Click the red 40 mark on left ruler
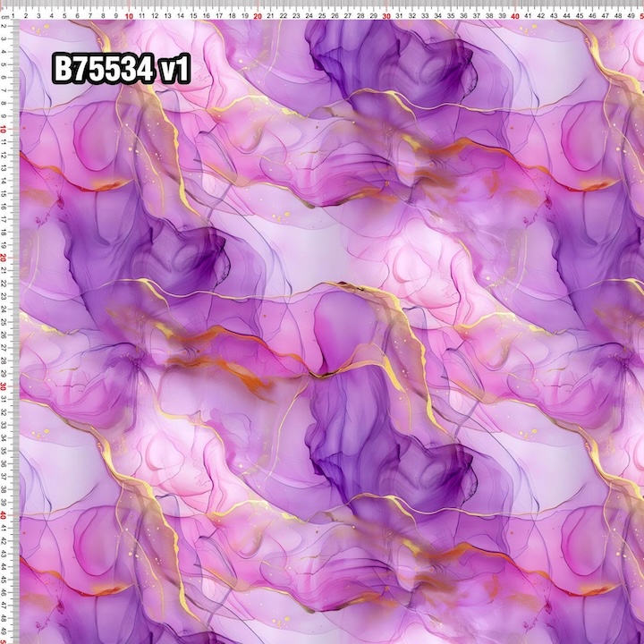 (x=5, y=515)
